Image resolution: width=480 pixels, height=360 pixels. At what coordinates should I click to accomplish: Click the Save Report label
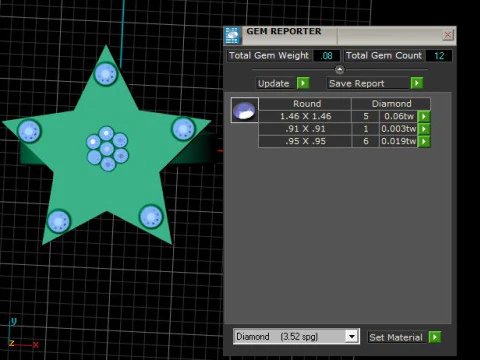tap(368, 83)
